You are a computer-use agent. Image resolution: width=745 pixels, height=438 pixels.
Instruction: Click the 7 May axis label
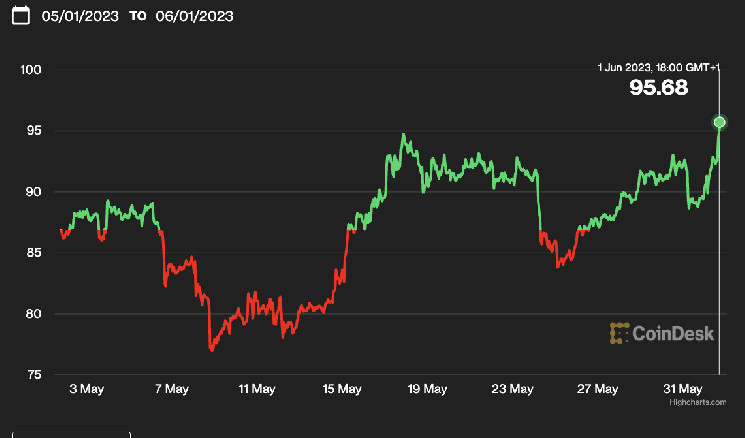(172, 388)
